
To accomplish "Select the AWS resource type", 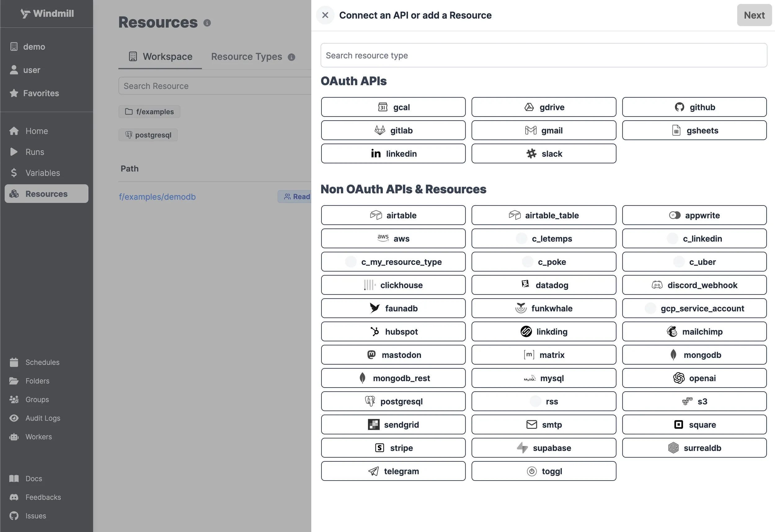I will tap(393, 238).
